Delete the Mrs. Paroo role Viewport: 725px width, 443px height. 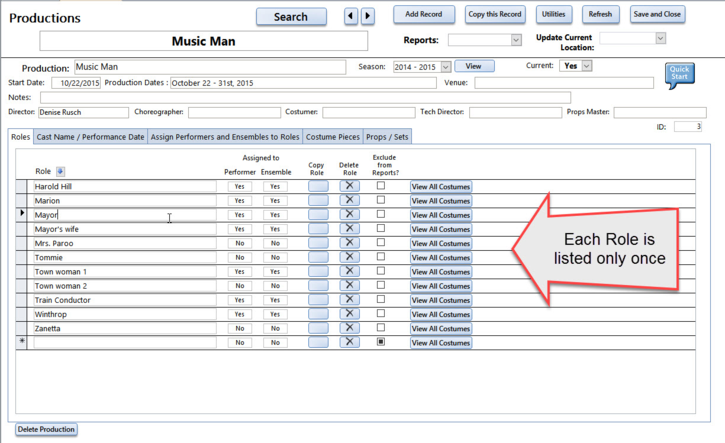pyautogui.click(x=350, y=243)
